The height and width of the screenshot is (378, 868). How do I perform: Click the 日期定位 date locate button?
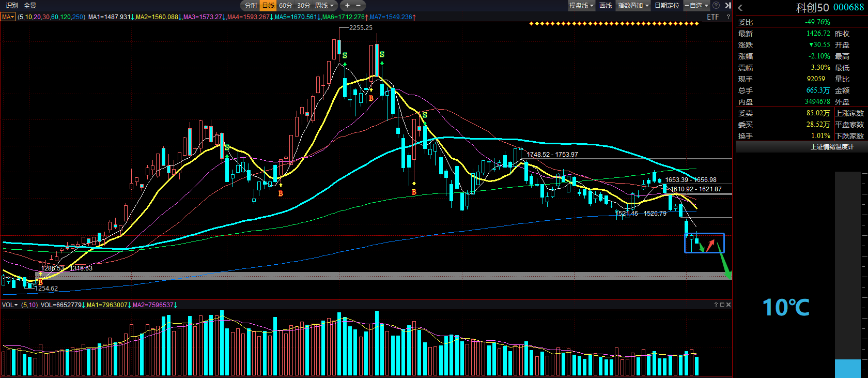tap(667, 6)
